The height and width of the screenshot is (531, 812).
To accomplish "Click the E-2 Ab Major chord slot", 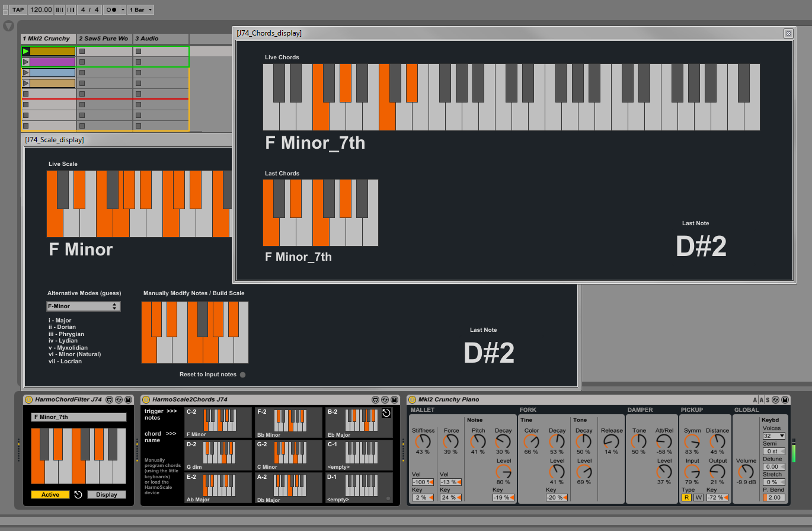I will click(x=218, y=488).
